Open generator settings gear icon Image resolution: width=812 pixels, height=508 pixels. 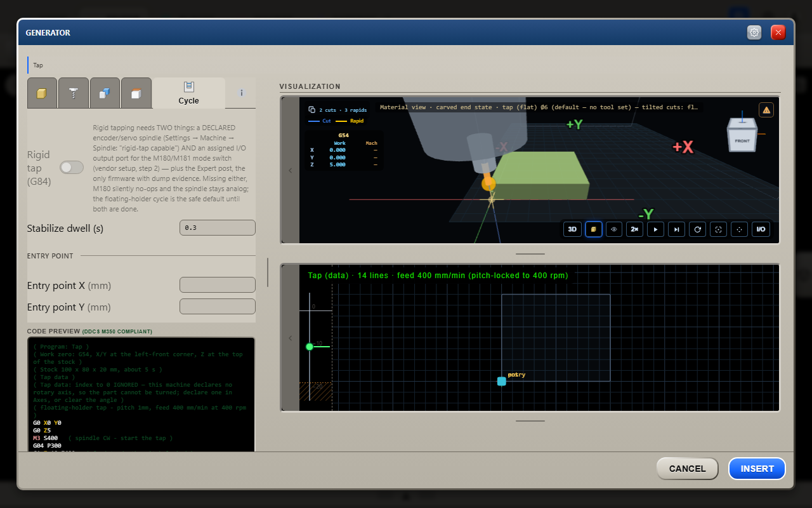tap(754, 32)
